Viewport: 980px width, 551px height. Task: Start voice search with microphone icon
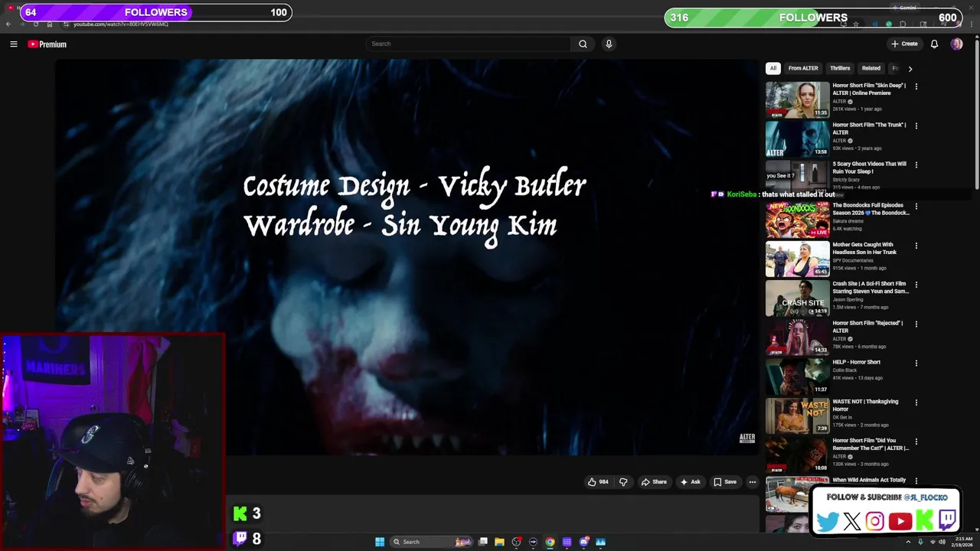tap(609, 44)
